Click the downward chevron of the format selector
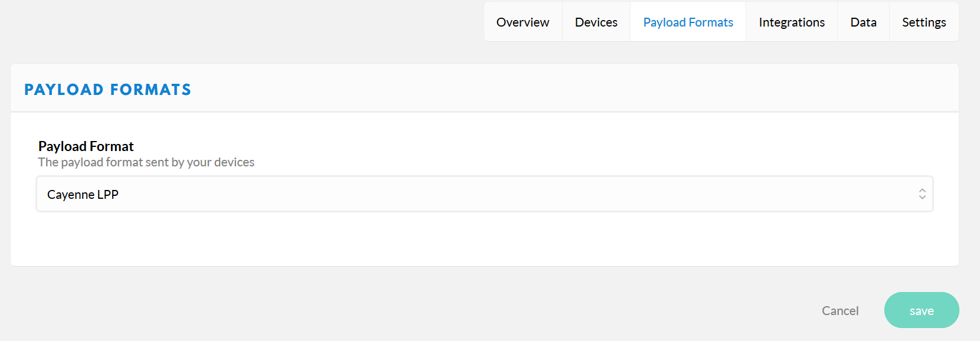This screenshot has width=980, height=341. click(x=922, y=198)
